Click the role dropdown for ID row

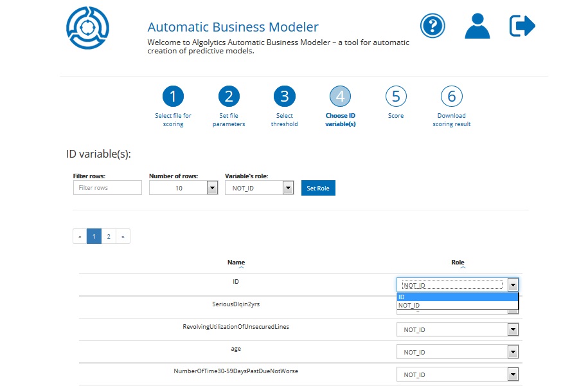coord(458,284)
